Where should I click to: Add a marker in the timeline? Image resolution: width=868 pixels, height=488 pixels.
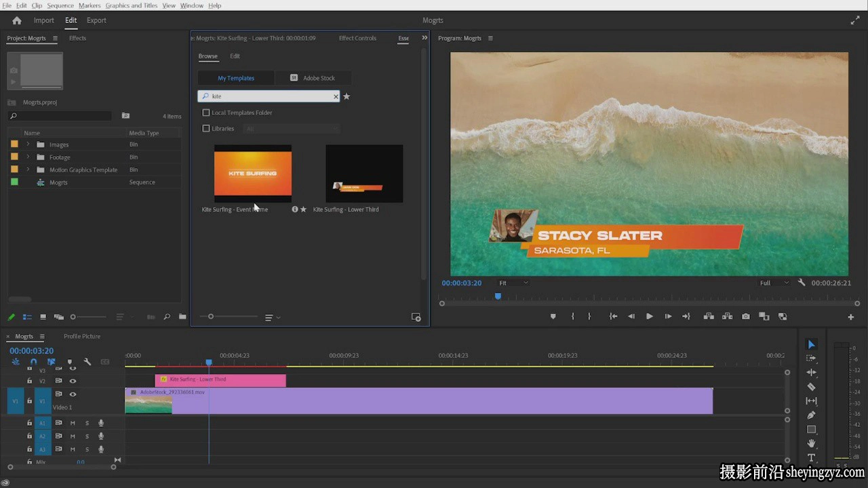click(x=69, y=362)
